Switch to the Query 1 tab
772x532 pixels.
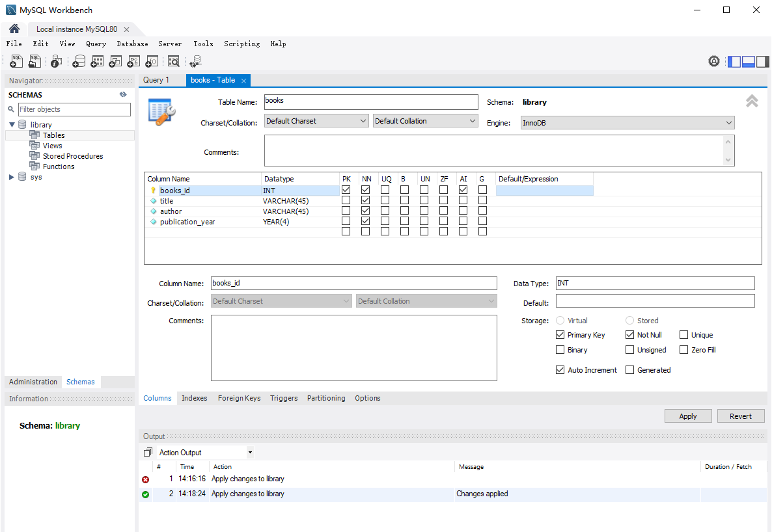click(156, 80)
